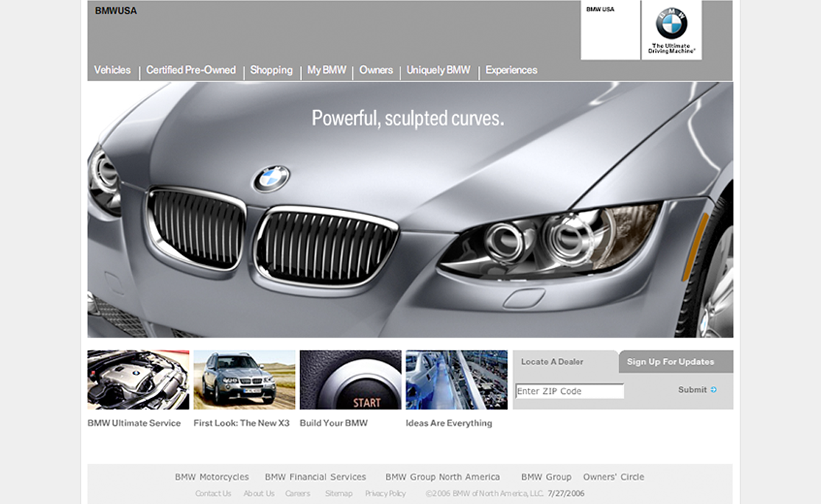Open the Vehicles menu
This screenshot has width=821, height=504.
click(x=112, y=70)
